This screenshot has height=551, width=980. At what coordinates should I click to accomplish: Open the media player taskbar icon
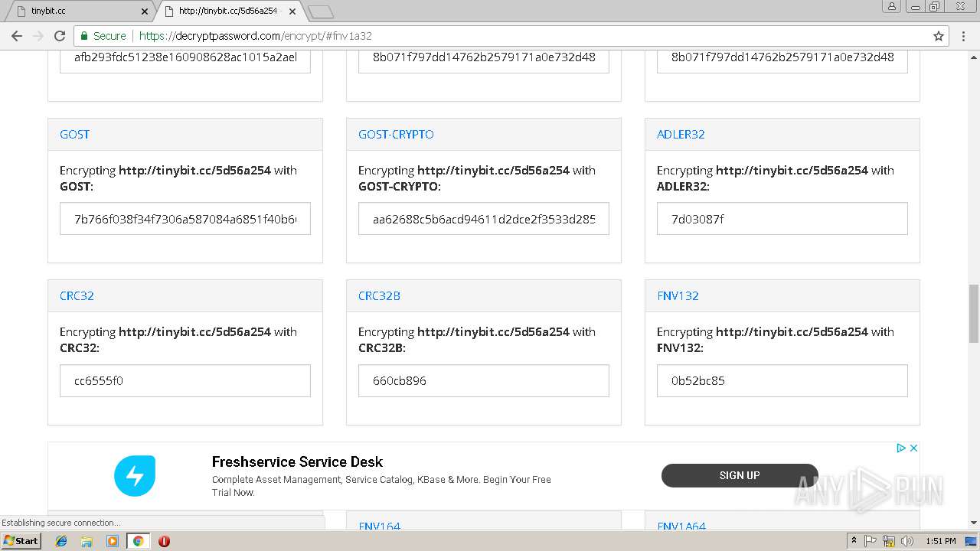point(113,541)
